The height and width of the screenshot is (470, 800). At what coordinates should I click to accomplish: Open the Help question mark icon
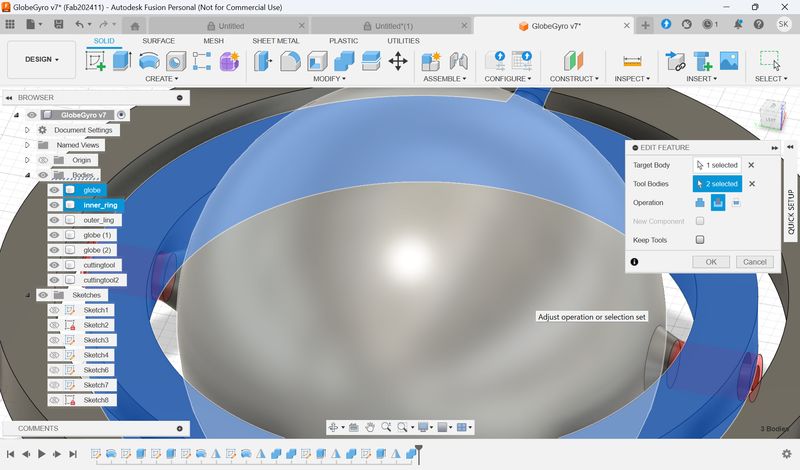pos(759,24)
